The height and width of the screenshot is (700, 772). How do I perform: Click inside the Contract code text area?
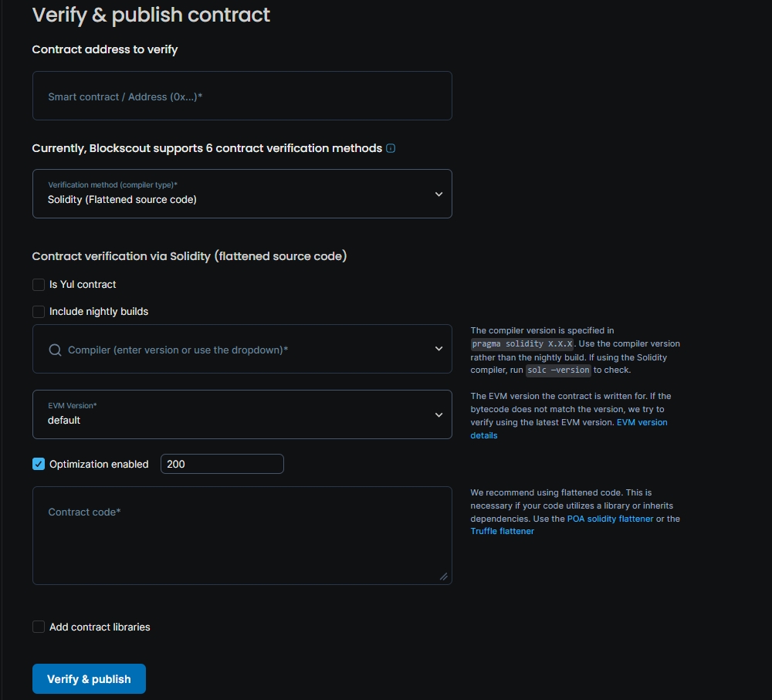242,540
